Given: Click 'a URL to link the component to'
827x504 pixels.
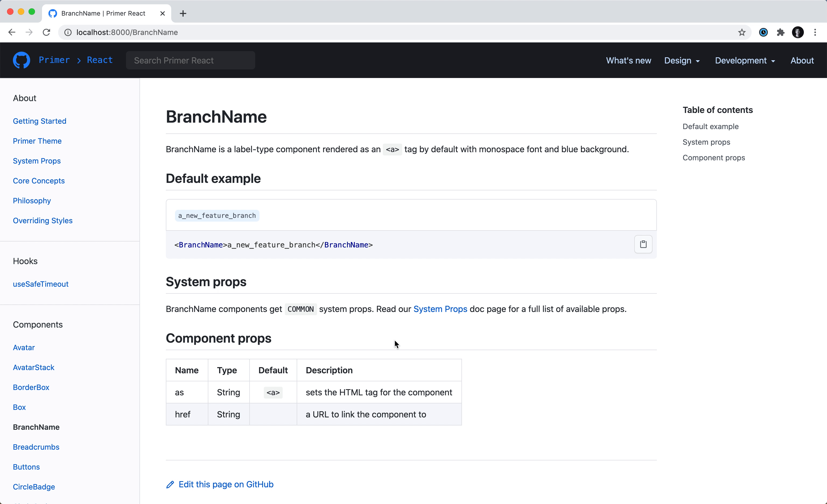Looking at the screenshot, I should (366, 414).
